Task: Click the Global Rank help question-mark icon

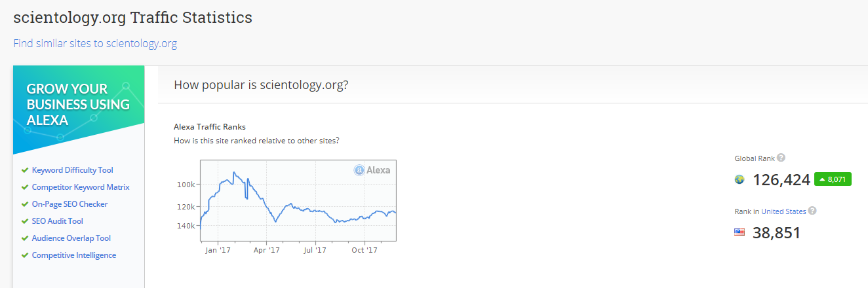Action: (781, 158)
